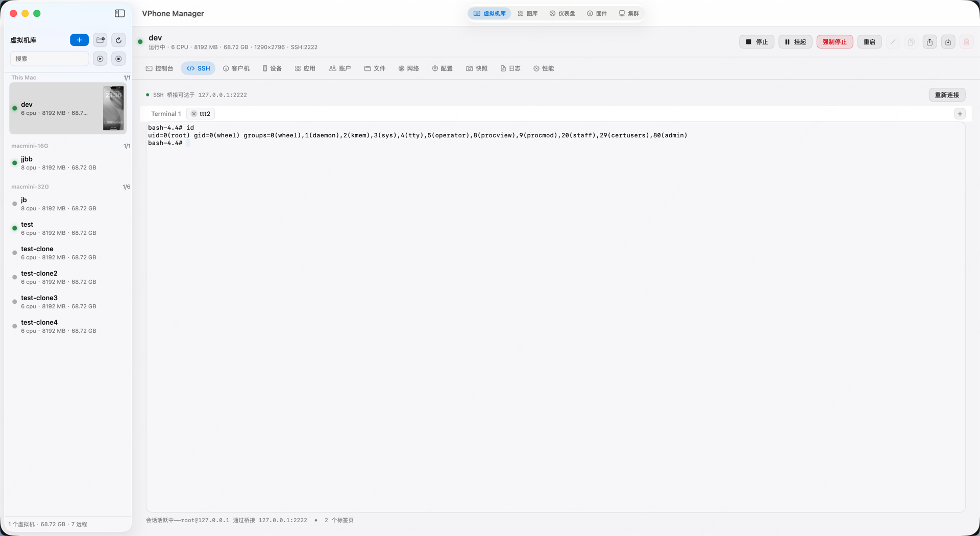Screen dimensions: 980x536
Task: Open the 图库 gallery top tab
Action: coord(528,13)
